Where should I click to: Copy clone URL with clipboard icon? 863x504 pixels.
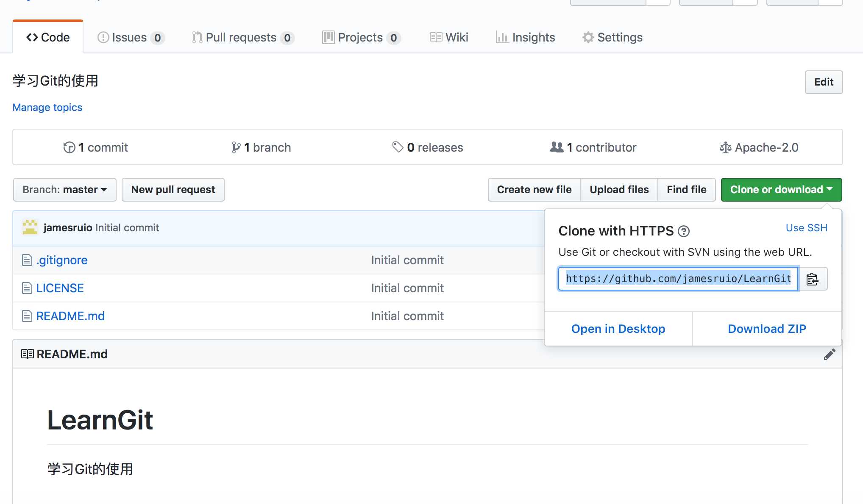[813, 279]
